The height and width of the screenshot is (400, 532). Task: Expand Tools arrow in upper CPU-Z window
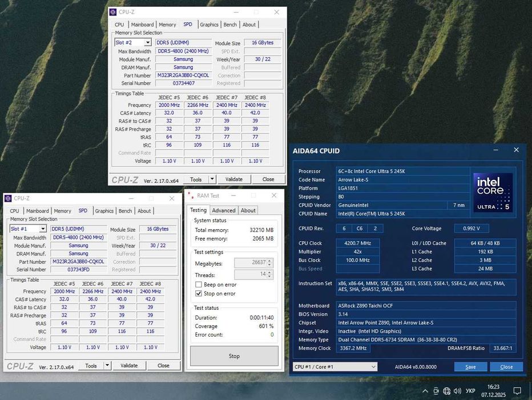coord(212,179)
